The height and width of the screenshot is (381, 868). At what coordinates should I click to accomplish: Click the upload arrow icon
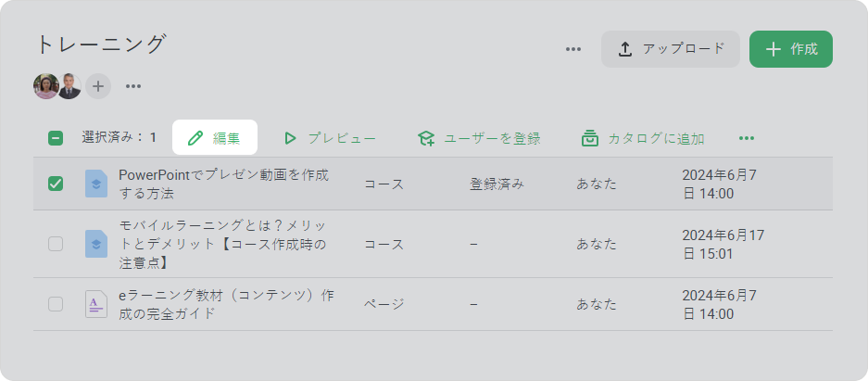click(625, 49)
